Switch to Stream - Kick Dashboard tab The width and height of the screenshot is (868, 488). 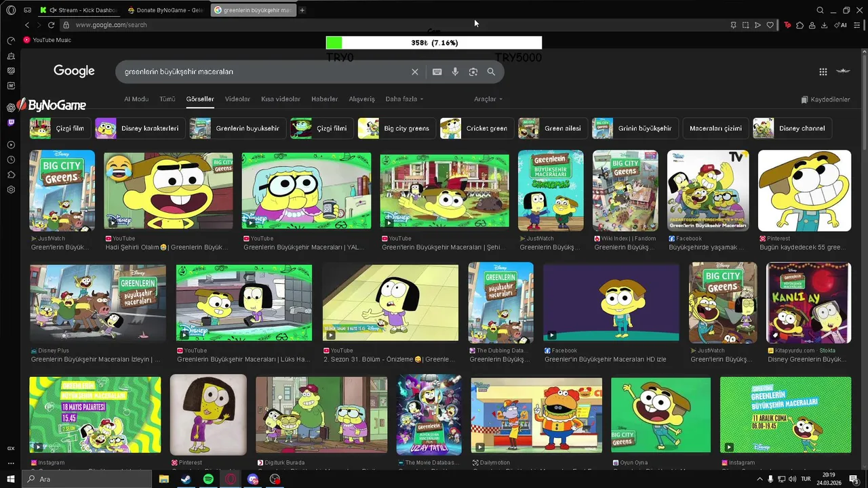coord(79,10)
